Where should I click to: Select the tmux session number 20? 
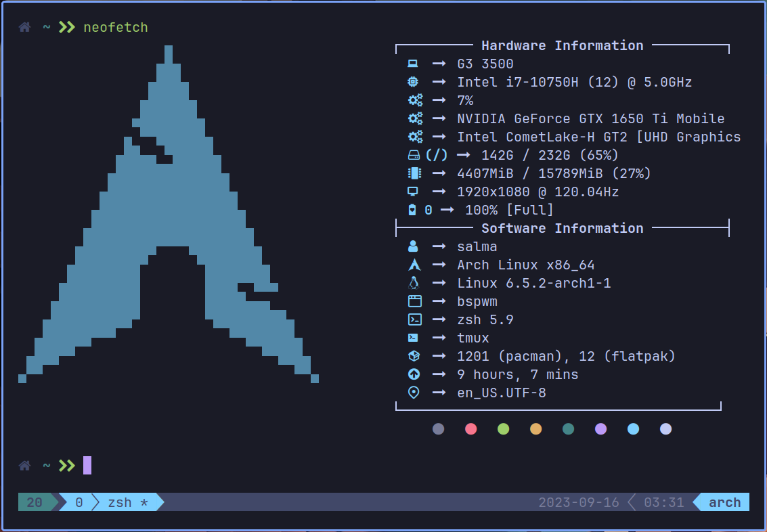[35, 502]
